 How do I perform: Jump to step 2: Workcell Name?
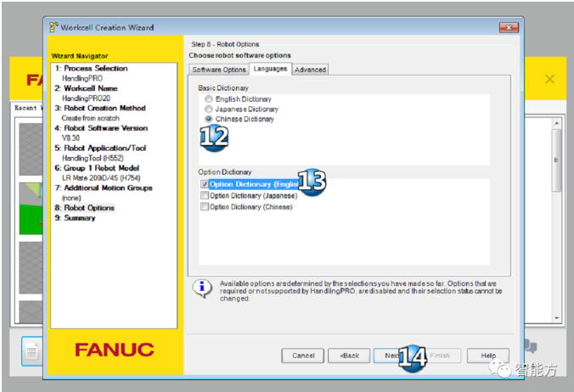pos(87,88)
